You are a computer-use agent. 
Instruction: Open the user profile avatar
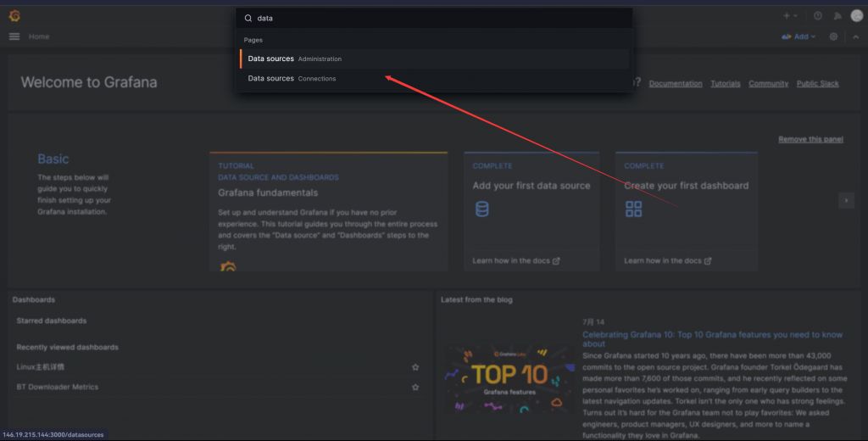pyautogui.click(x=856, y=16)
